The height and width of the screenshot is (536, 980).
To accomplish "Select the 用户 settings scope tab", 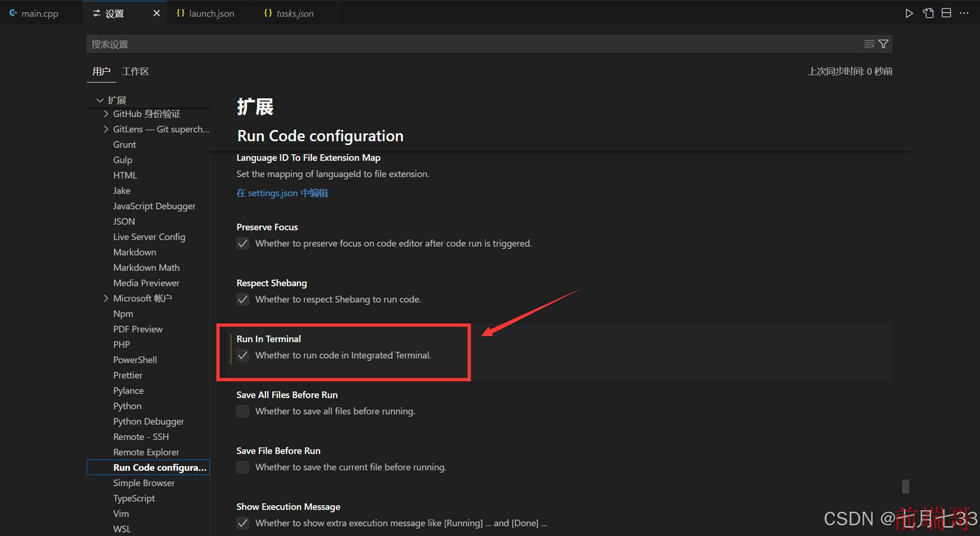I will coord(101,71).
